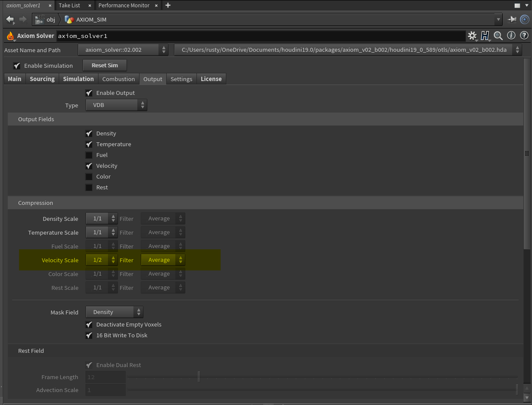
Task: Click the Frame Length slider track
Action: (x=322, y=377)
